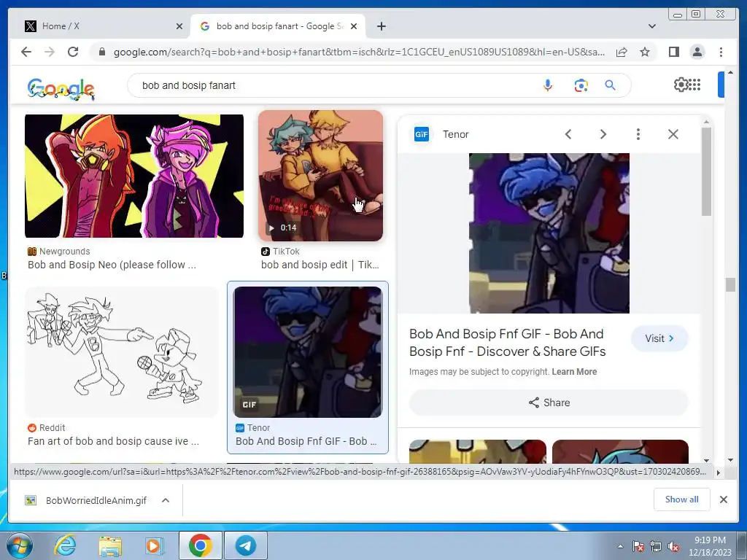This screenshot has width=747, height=560.
Task: Start voice search with microphone icon
Action: [548, 85]
